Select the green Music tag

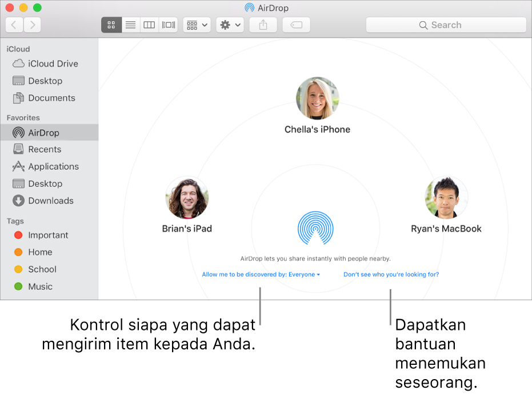coord(49,286)
